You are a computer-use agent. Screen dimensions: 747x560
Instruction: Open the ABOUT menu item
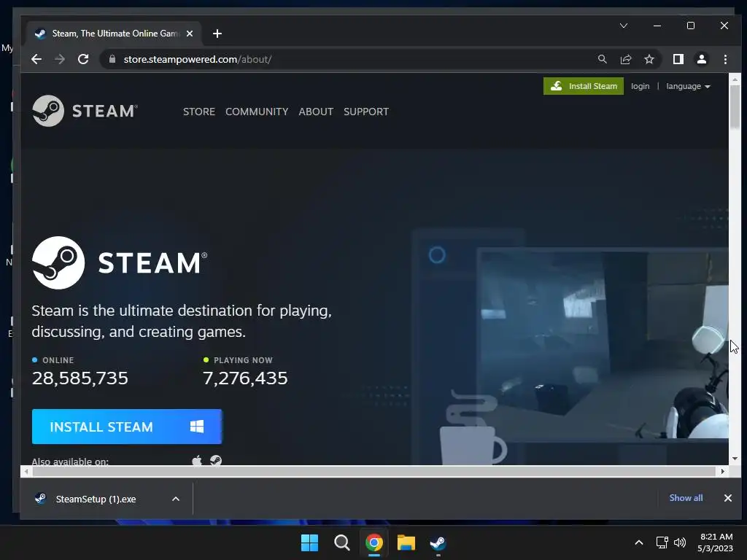click(x=316, y=112)
